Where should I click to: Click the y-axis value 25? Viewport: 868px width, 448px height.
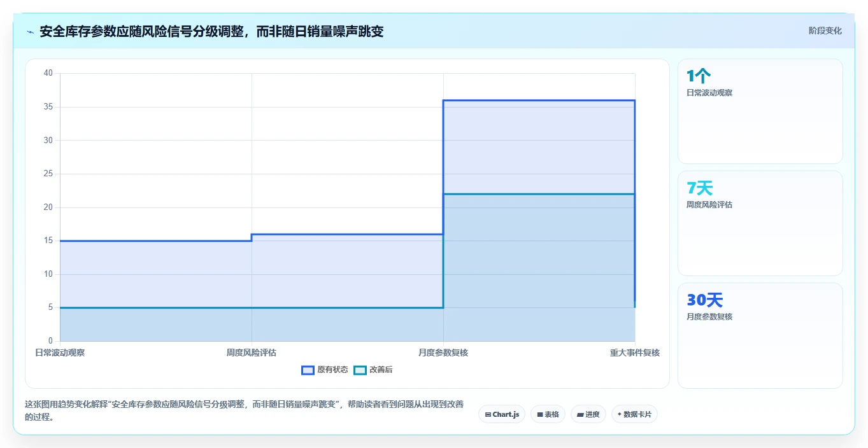48,174
